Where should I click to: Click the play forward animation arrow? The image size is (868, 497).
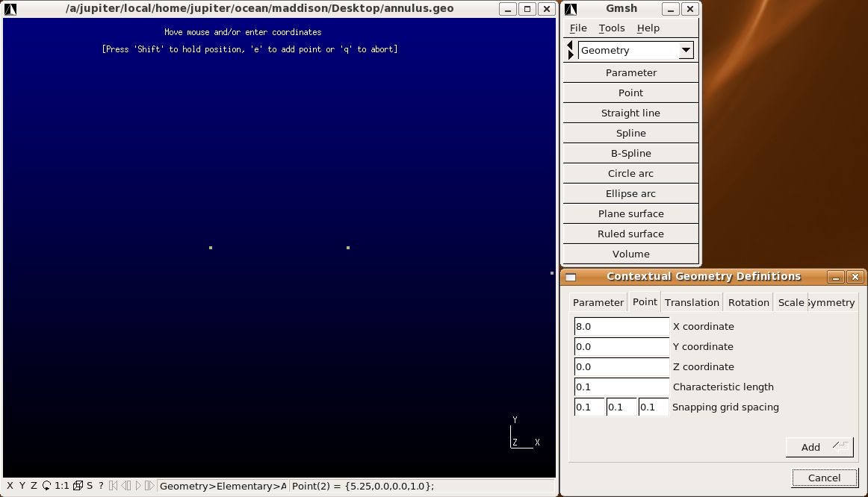pyautogui.click(x=138, y=486)
